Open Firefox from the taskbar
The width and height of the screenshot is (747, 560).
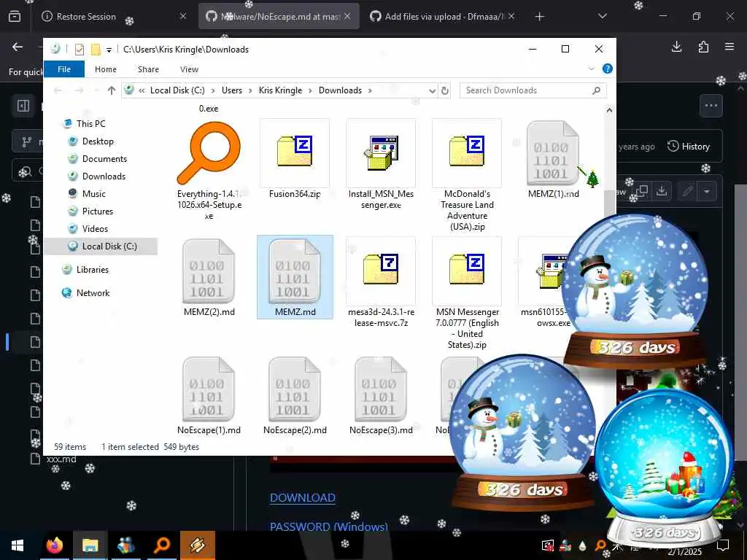pyautogui.click(x=54, y=545)
